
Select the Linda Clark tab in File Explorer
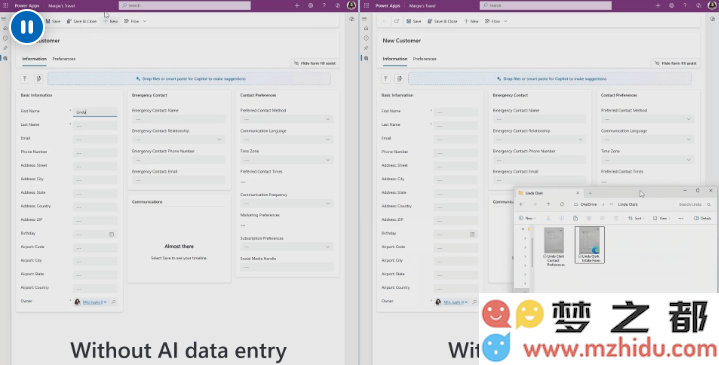pos(549,193)
